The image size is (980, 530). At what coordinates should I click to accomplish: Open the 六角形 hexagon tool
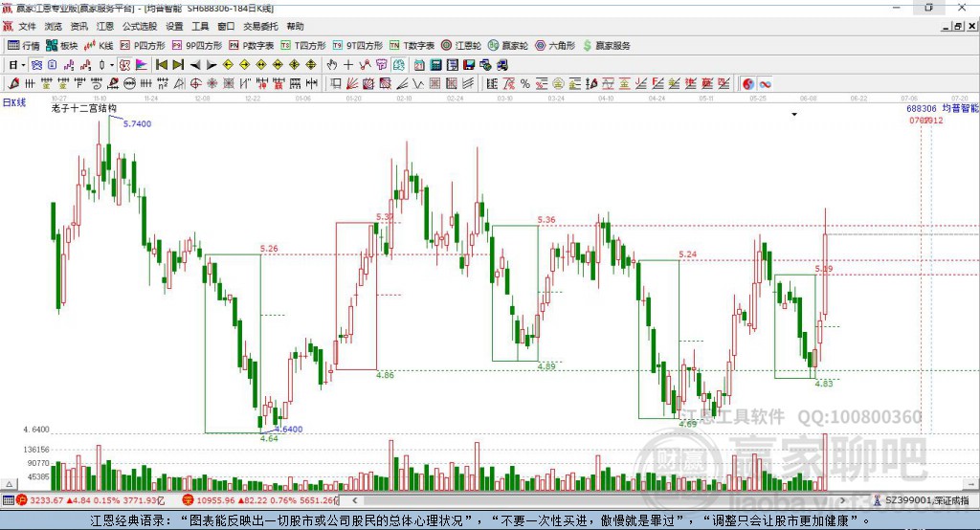click(555, 46)
